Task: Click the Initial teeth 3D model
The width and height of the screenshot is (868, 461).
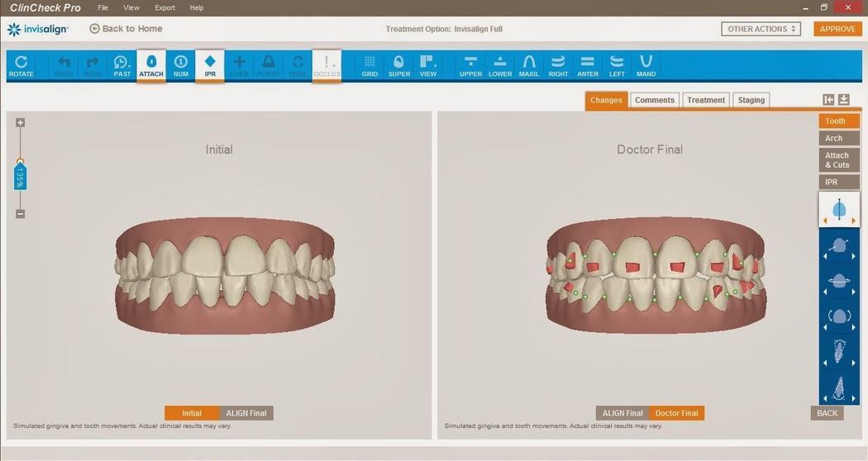Action: tap(225, 275)
